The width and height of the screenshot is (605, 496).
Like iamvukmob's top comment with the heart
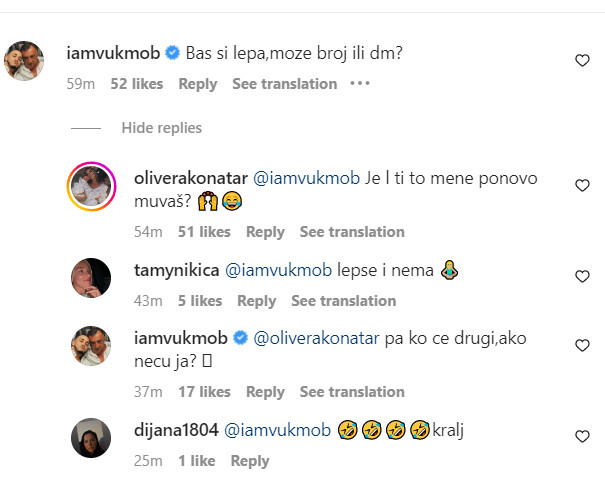[x=582, y=61]
